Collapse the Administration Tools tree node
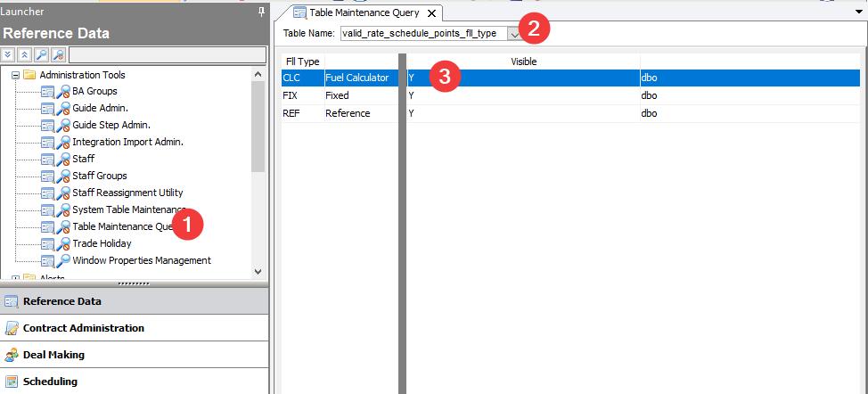 click(x=15, y=75)
